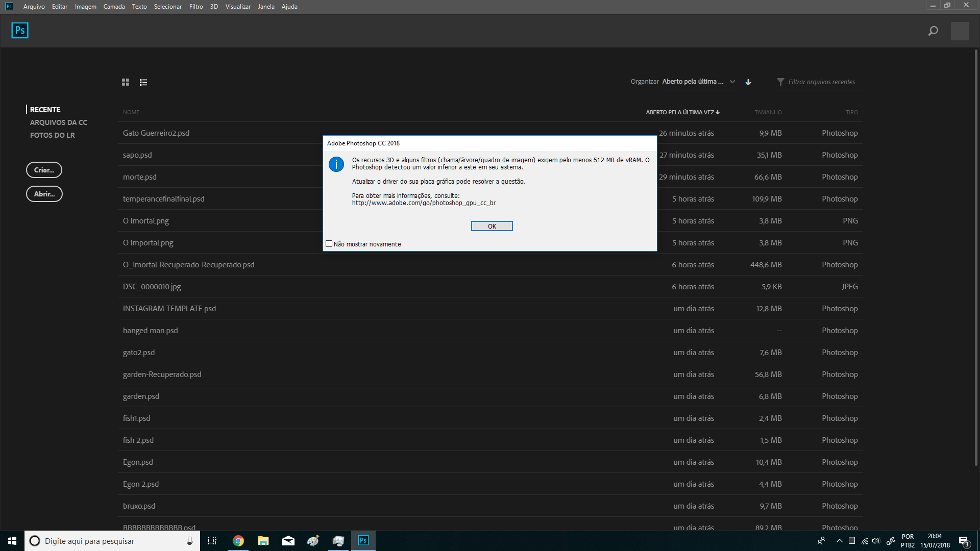Click the taskbar clock and date

click(935, 541)
